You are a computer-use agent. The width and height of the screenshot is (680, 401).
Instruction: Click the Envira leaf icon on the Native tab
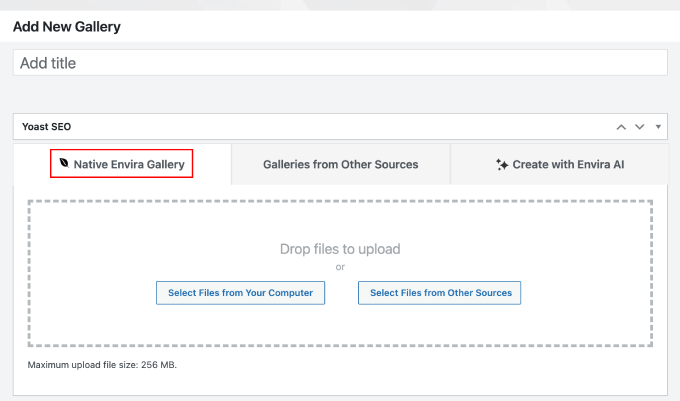tap(65, 164)
